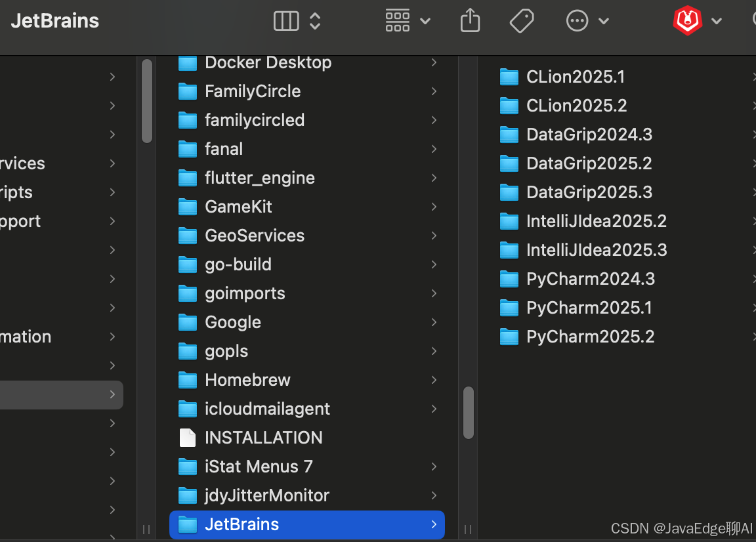
Task: Click the folder icon beside CLion2025.1
Action: tap(509, 77)
